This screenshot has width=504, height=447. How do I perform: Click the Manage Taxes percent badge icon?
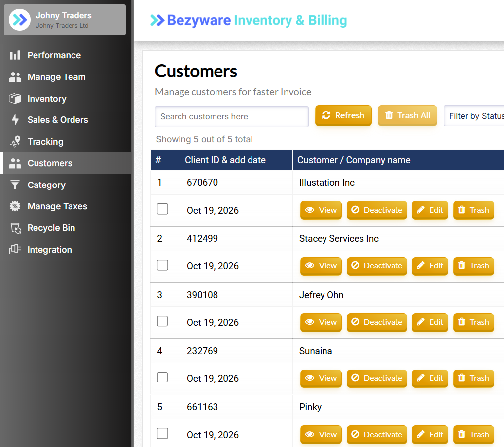pos(15,206)
